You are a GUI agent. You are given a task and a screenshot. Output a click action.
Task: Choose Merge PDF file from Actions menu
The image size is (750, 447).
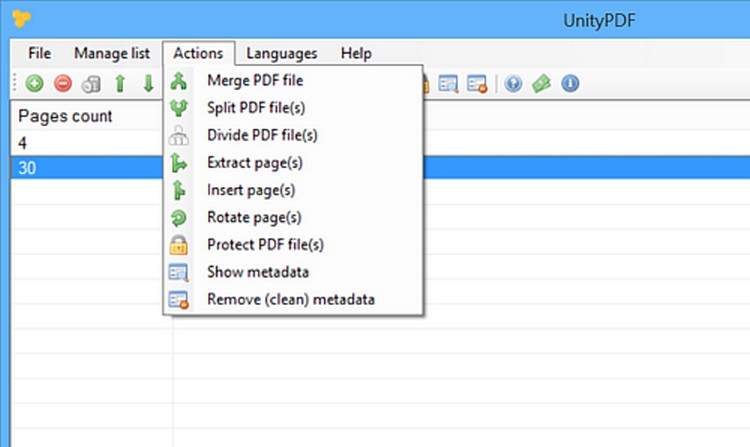click(x=254, y=80)
